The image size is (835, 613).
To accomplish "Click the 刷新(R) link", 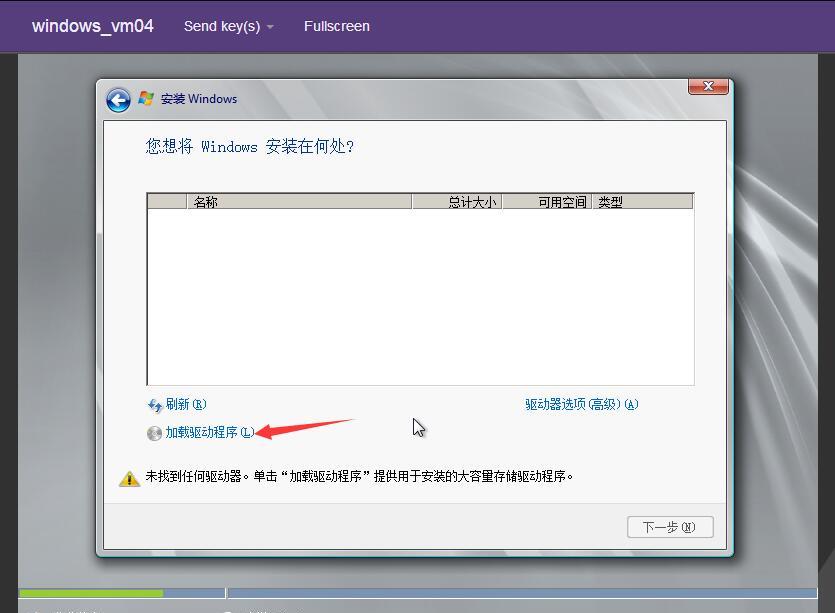I will point(186,404).
